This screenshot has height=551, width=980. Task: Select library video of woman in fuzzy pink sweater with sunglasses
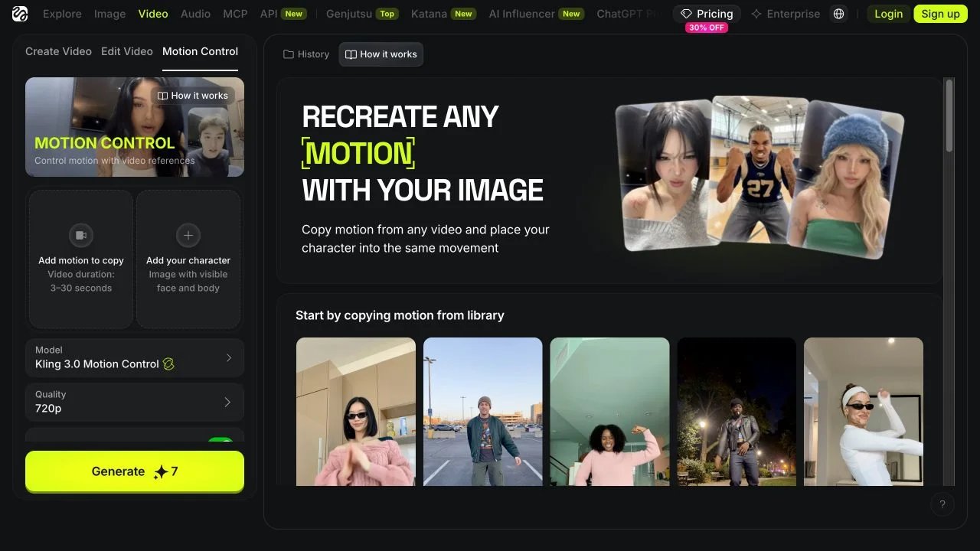click(356, 412)
